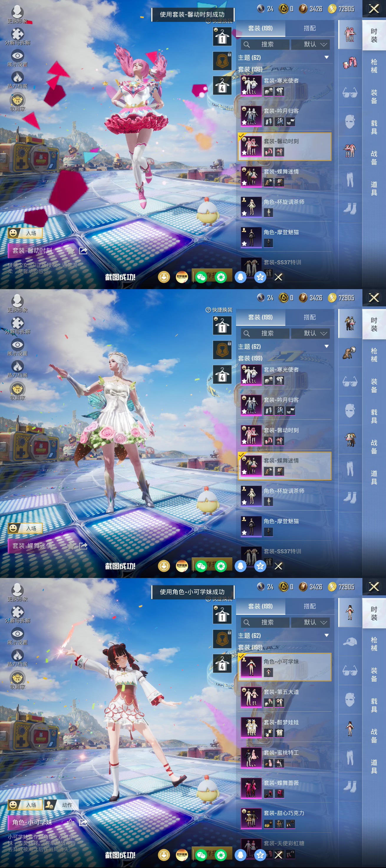
Task: Focus the 搜索 field in the 小可学妹 screenshot
Action: 265,622
